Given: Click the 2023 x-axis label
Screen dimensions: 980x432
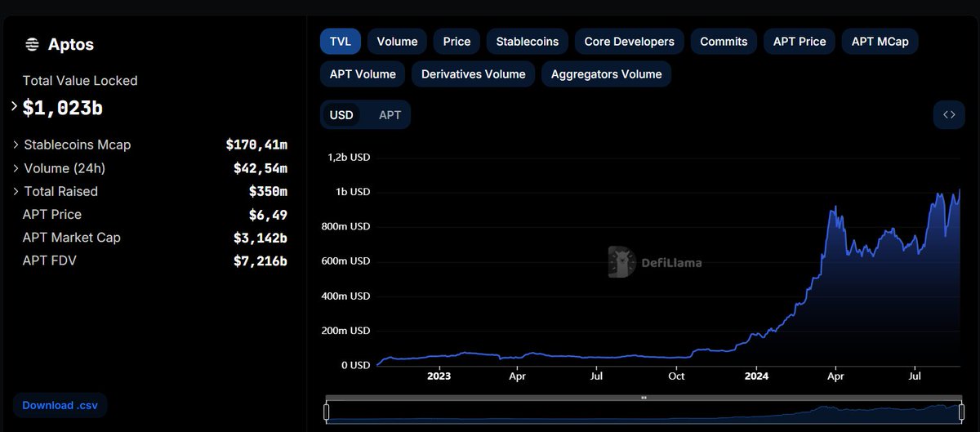Looking at the screenshot, I should tap(439, 376).
